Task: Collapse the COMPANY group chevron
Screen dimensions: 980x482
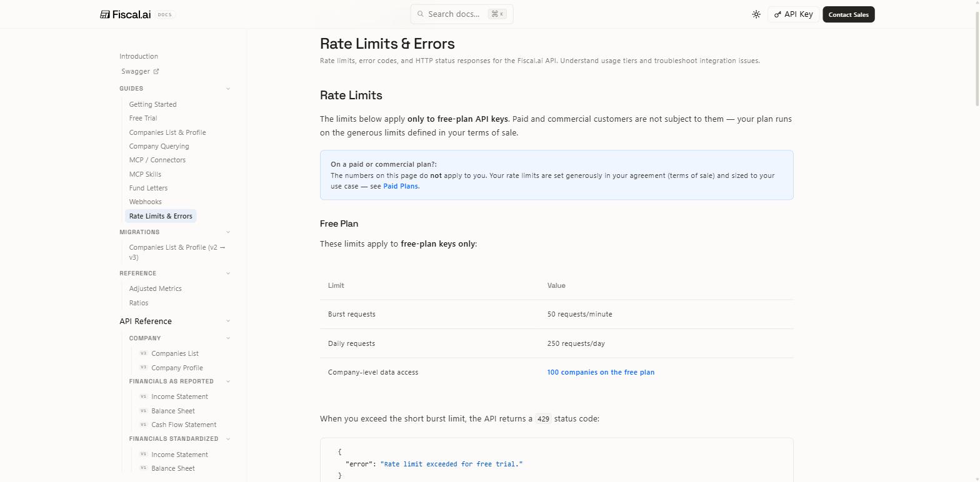Action: (x=228, y=338)
